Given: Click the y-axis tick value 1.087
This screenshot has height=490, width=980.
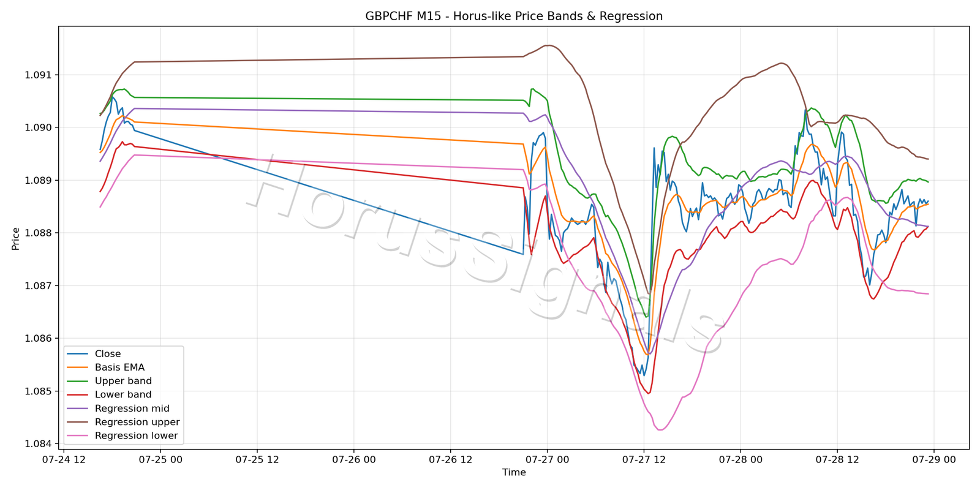Looking at the screenshot, I should tap(39, 286).
